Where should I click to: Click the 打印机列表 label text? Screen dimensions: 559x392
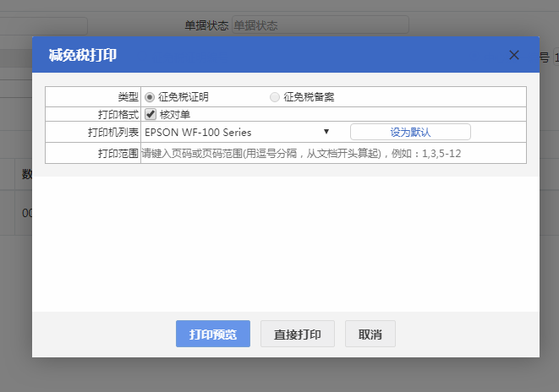(x=113, y=133)
